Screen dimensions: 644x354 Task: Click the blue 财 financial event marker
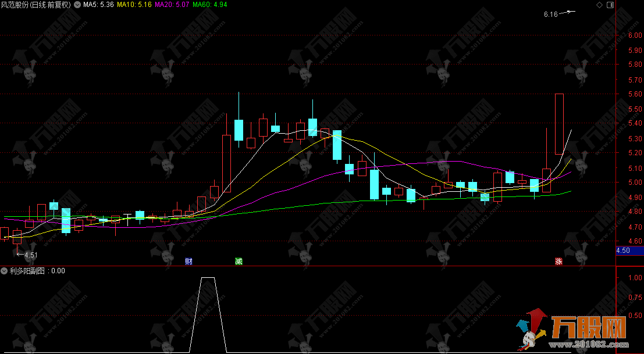click(188, 262)
